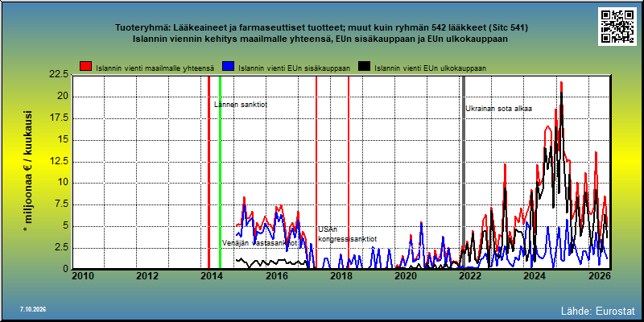Click the 'Ukrainan sota alkaa' annotation

[x=498, y=109]
